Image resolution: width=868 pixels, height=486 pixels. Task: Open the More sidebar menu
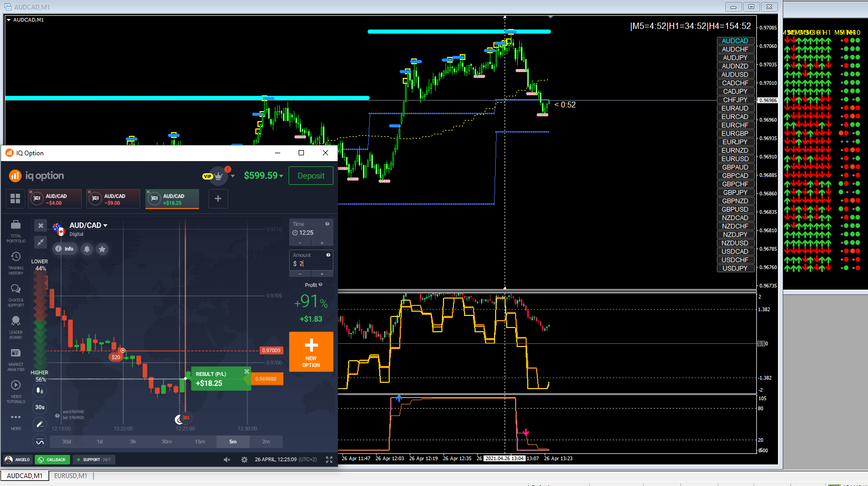click(x=16, y=422)
